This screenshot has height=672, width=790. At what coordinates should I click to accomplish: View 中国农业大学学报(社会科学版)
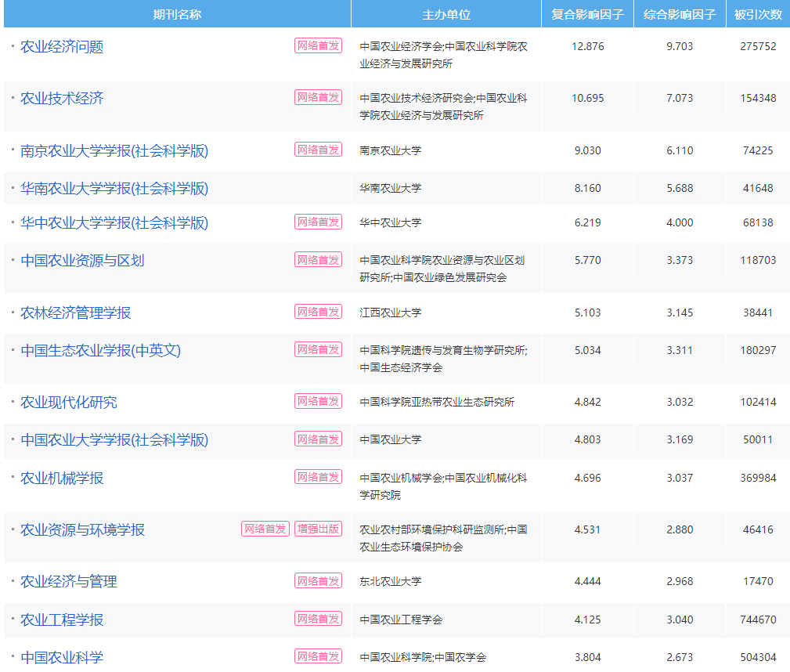coord(104,439)
